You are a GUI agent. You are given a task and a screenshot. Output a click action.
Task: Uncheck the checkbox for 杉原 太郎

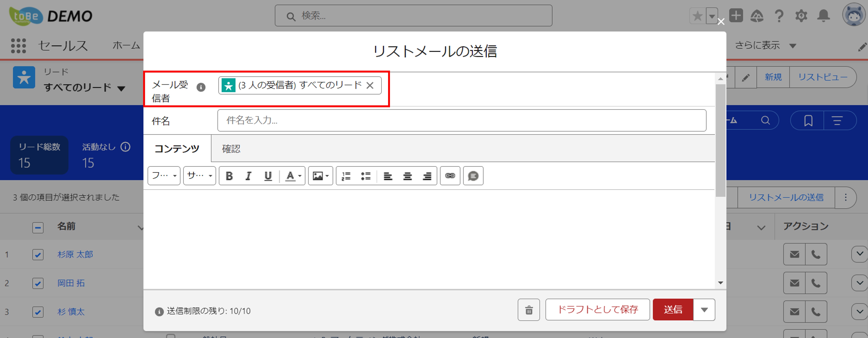point(38,254)
